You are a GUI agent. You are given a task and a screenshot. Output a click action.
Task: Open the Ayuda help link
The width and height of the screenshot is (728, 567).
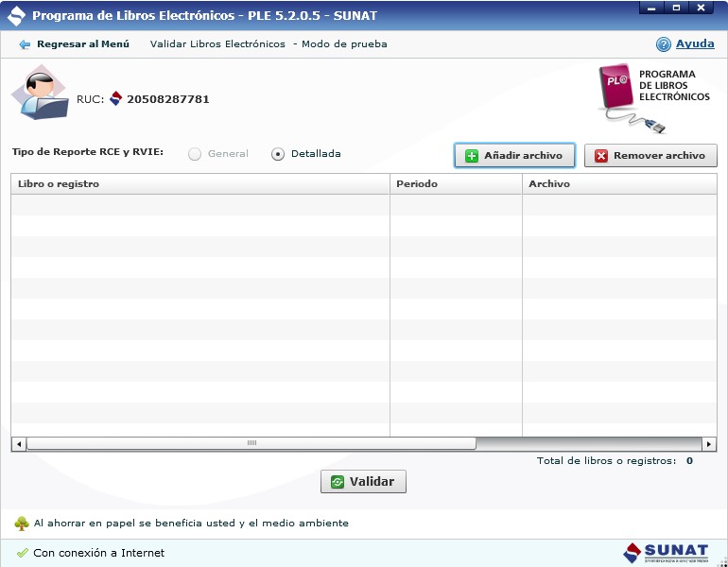(x=695, y=44)
